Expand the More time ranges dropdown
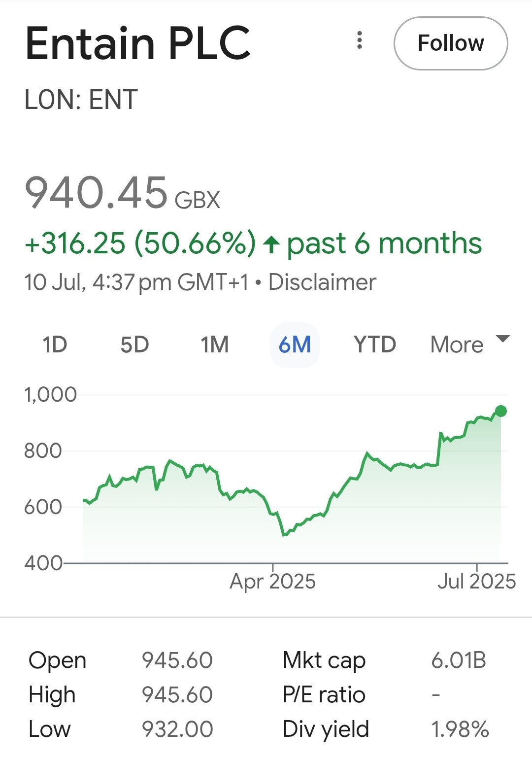Image resolution: width=532 pixels, height=760 pixels. coord(469,344)
